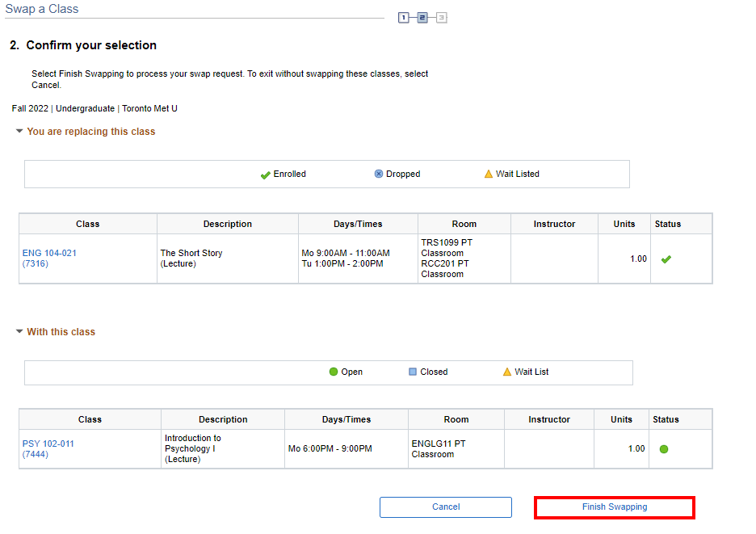Open the PSY 102-011 class link
756x534 pixels.
pos(48,444)
